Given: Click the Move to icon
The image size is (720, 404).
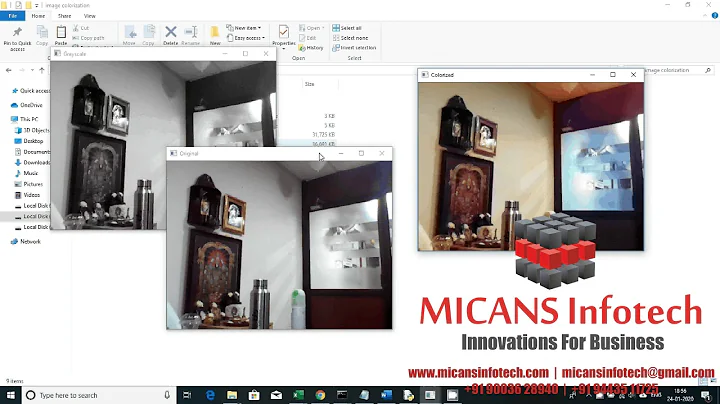Looking at the screenshot, I should [129, 32].
